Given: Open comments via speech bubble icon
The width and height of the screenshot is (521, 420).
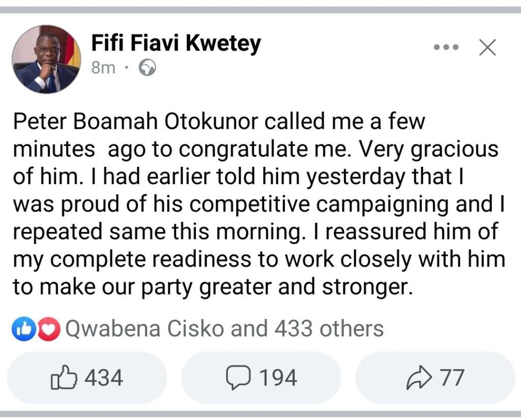Looking at the screenshot, I should (x=239, y=378).
